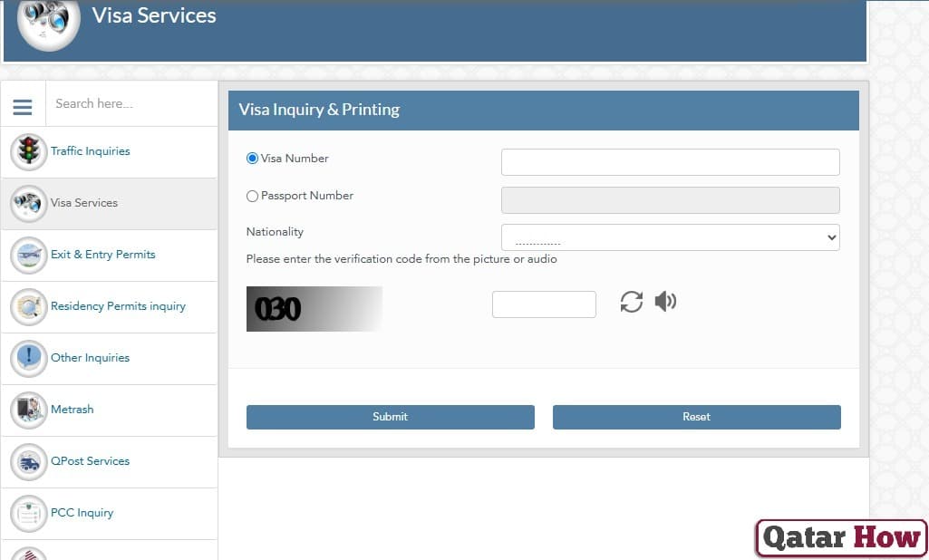Screen dimensions: 929x560
Task: Click the Other Inquiries exclamation icon
Action: point(28,358)
